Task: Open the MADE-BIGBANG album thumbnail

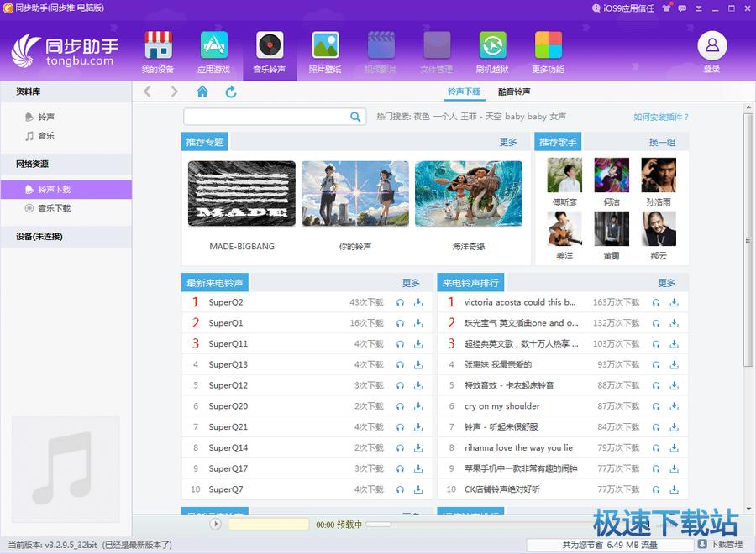Action: click(242, 194)
